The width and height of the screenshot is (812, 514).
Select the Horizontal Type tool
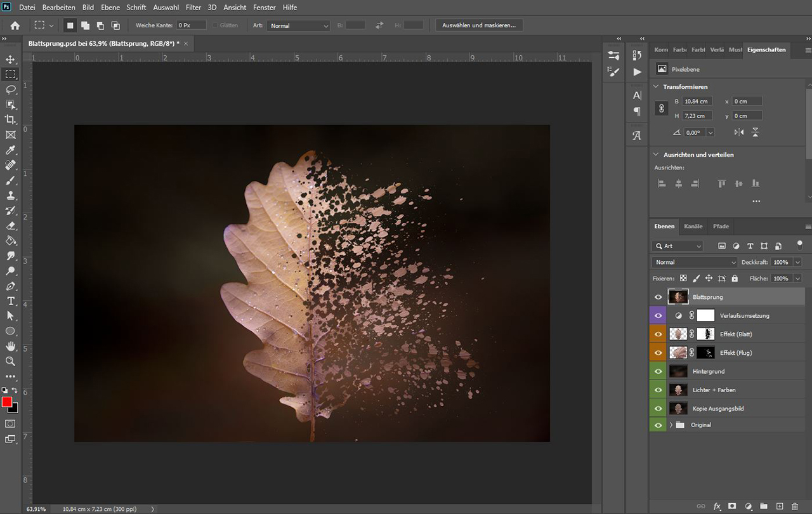pos(11,301)
